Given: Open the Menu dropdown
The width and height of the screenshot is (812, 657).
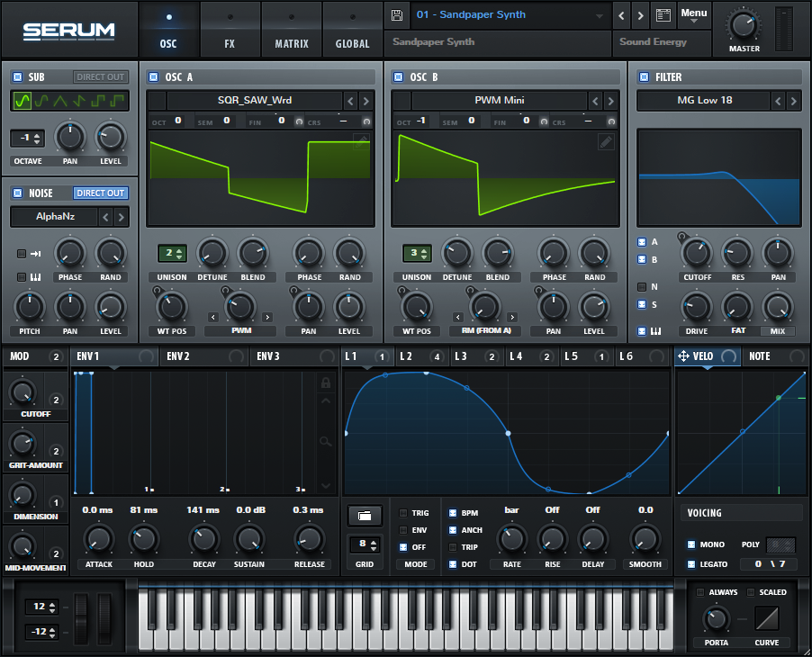Looking at the screenshot, I should [x=693, y=15].
